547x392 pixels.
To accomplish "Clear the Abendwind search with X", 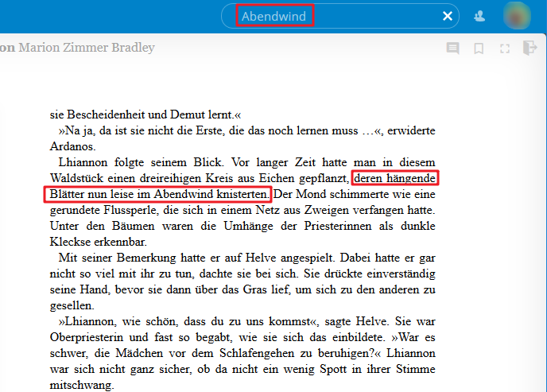I will [x=448, y=16].
